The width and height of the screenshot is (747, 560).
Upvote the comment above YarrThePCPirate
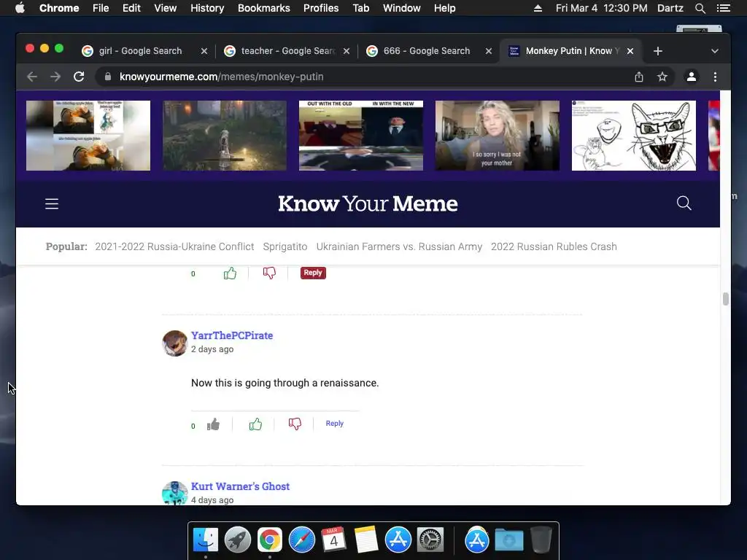(x=230, y=273)
